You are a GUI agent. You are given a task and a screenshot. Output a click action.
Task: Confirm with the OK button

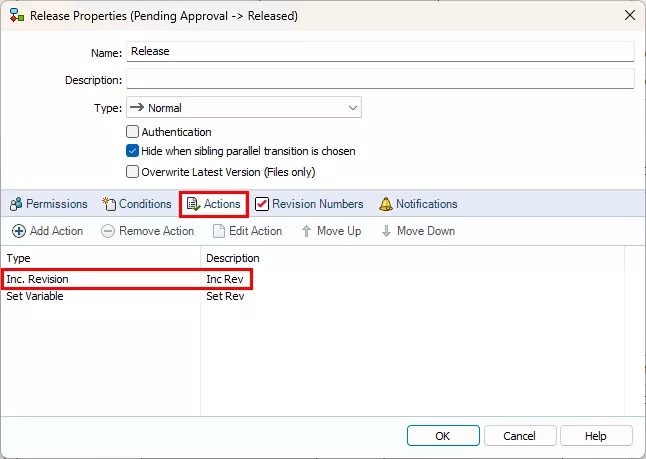(443, 436)
